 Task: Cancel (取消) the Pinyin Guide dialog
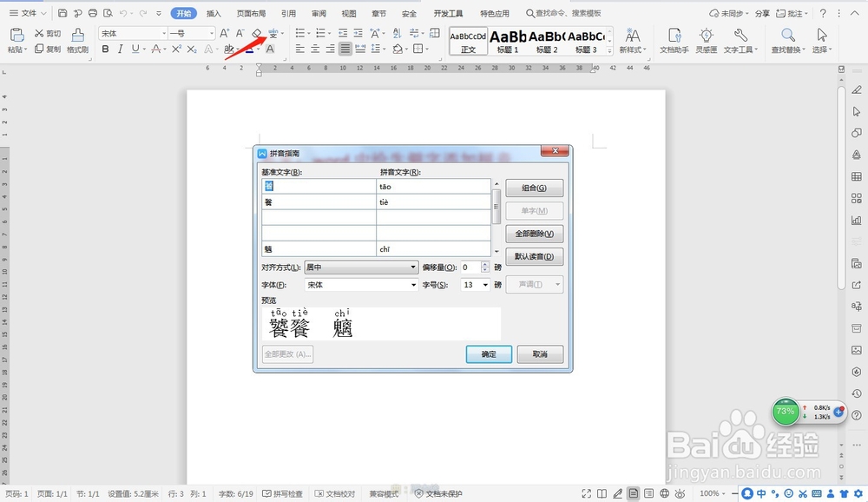[x=540, y=354]
